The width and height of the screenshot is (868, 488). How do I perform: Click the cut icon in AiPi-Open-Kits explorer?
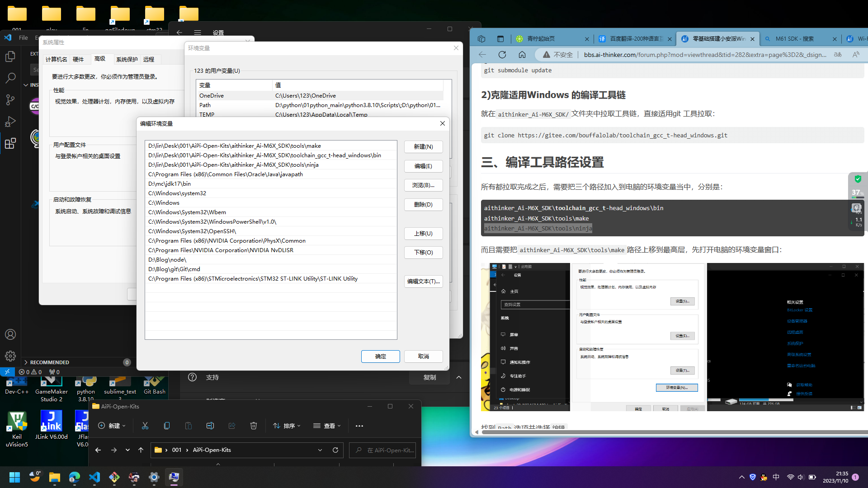point(145,426)
